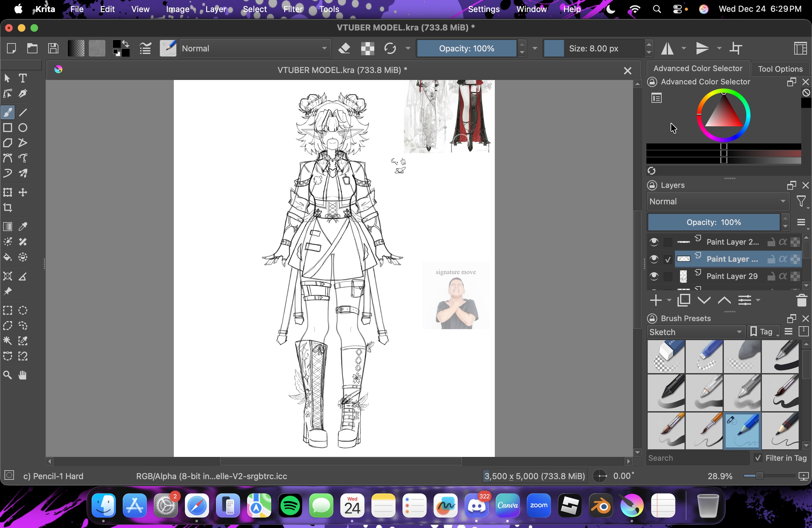The image size is (812, 528).
Task: Select the Text tool
Action: pyautogui.click(x=23, y=78)
